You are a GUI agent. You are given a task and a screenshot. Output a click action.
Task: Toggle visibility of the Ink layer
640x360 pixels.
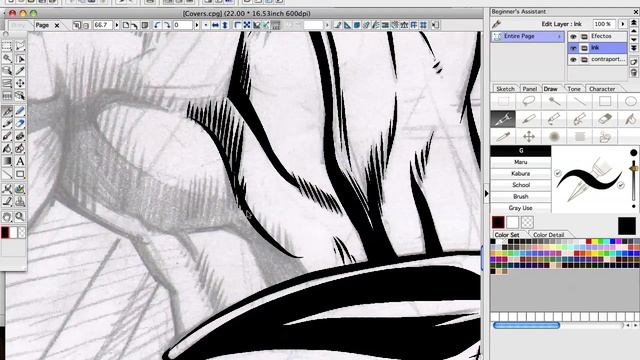click(573, 48)
